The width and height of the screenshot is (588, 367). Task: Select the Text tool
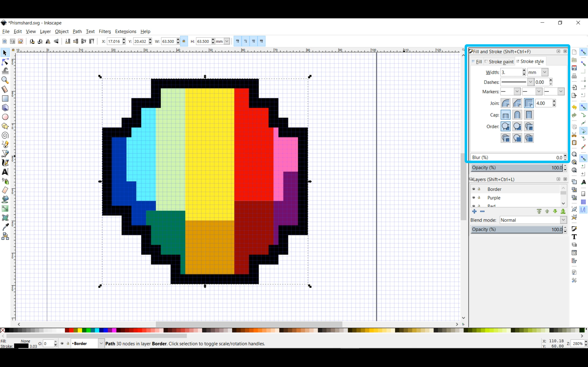click(x=5, y=172)
